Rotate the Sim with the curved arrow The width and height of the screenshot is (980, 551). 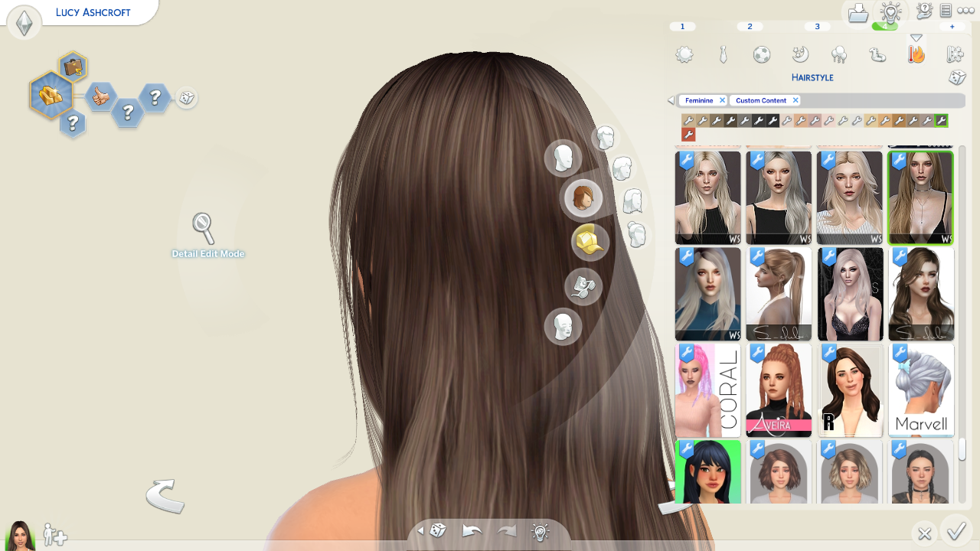165,496
